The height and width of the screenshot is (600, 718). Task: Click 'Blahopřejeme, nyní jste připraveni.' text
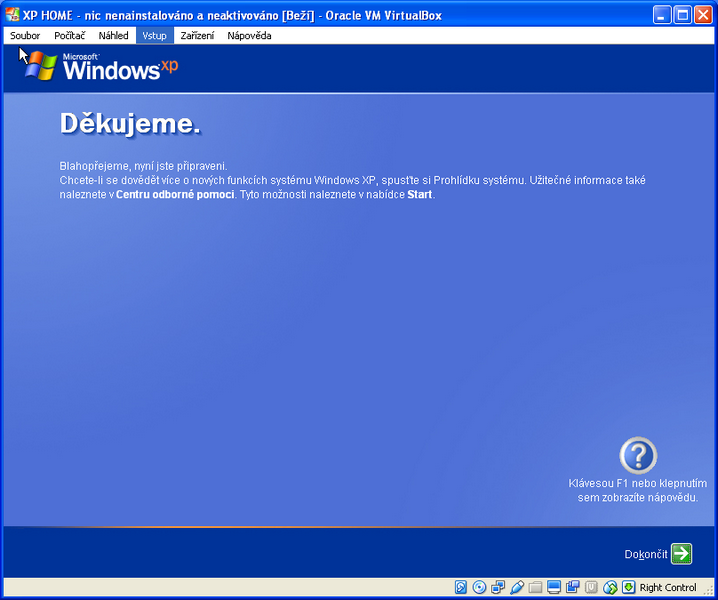(143, 166)
